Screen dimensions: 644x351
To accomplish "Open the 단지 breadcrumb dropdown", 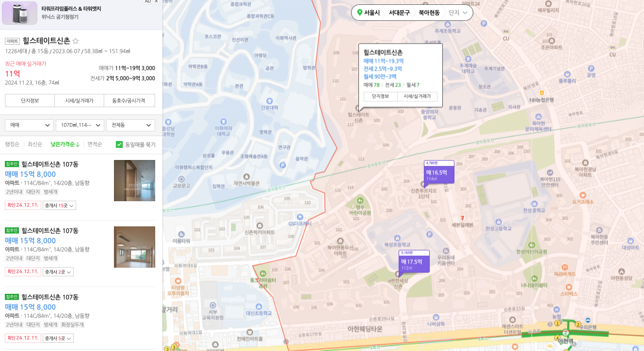I will click(x=458, y=13).
